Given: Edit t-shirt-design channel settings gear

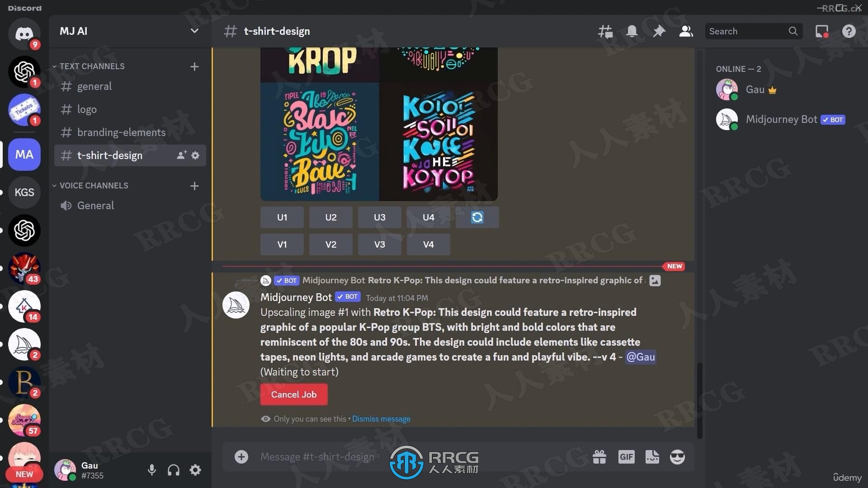Looking at the screenshot, I should 195,155.
